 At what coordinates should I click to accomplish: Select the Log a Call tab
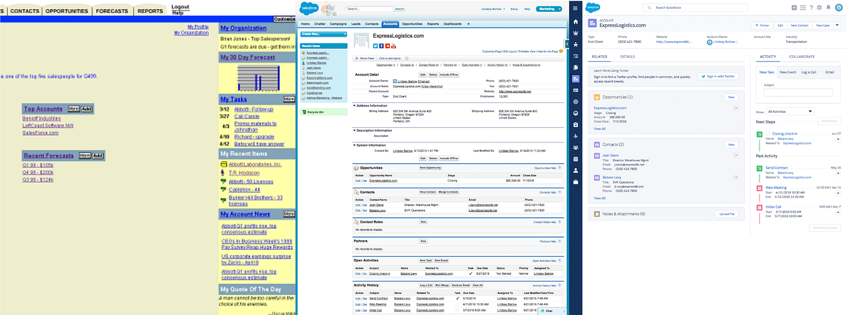click(x=808, y=73)
